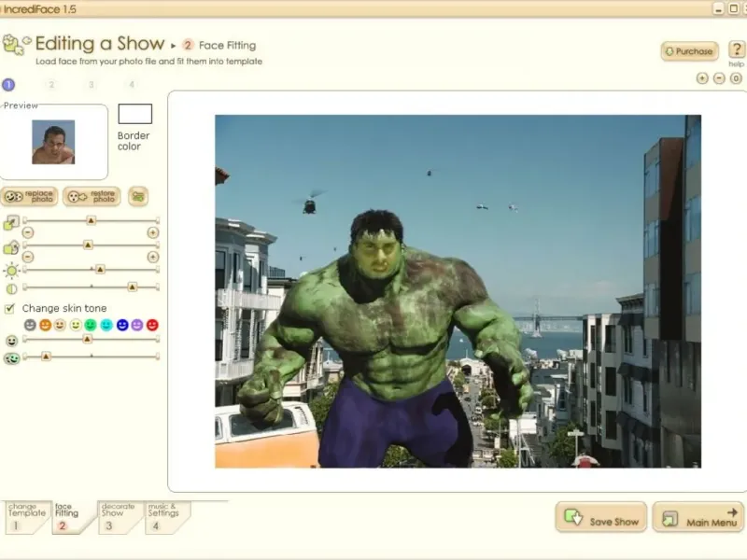Click the Main Menu button
747x560 pixels.
click(698, 517)
